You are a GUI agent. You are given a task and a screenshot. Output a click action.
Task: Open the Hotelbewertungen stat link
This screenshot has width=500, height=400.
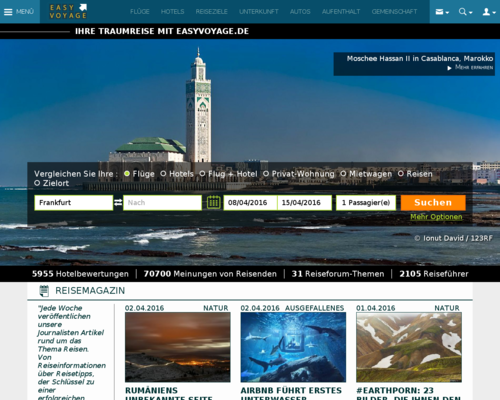80,274
